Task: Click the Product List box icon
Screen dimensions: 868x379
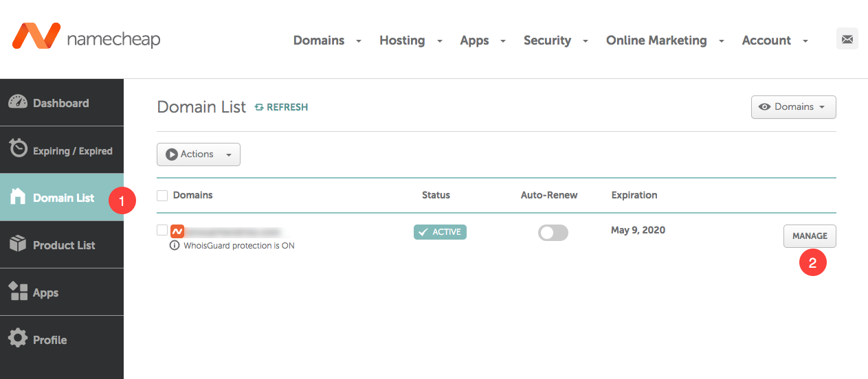Action: (18, 244)
